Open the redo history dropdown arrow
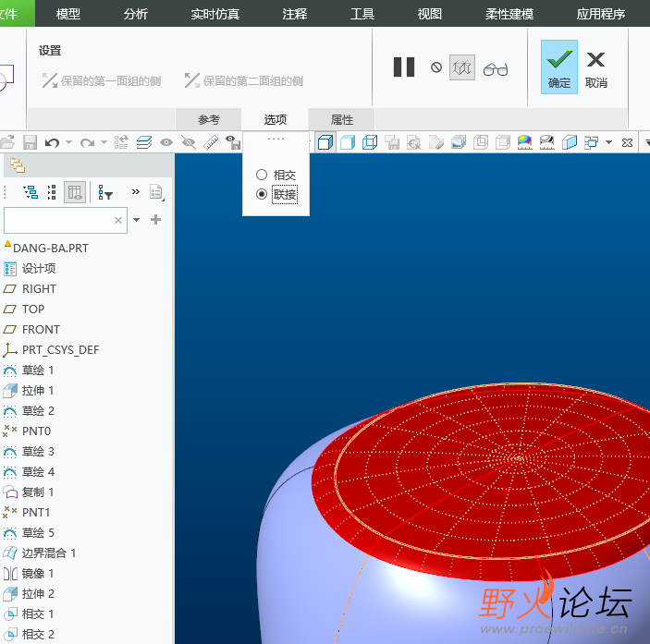This screenshot has height=644, width=650. 104,142
